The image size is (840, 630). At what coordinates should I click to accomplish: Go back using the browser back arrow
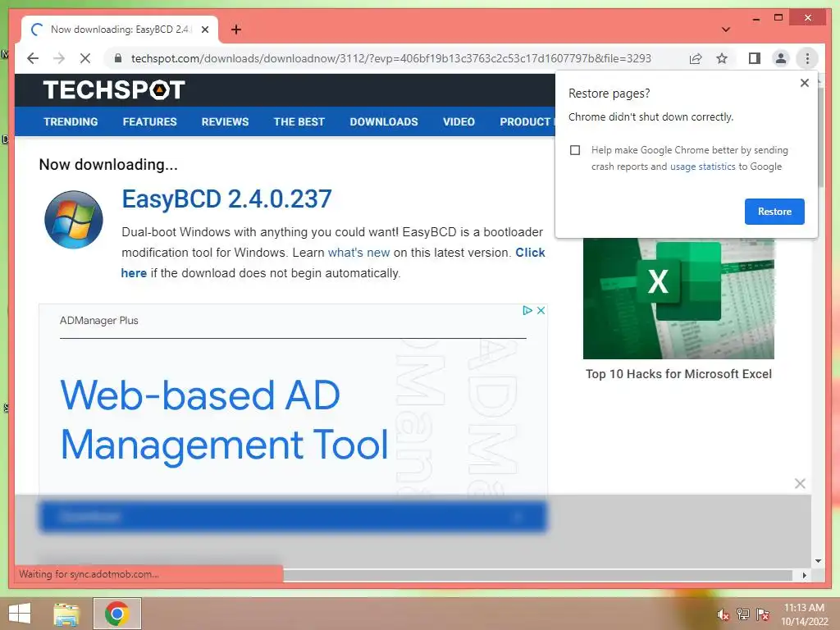tap(33, 58)
